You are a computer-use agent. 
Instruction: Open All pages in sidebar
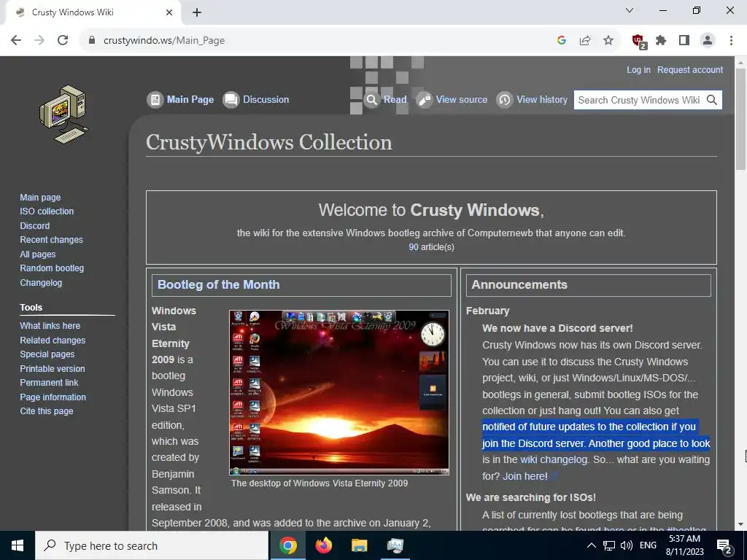[38, 254]
